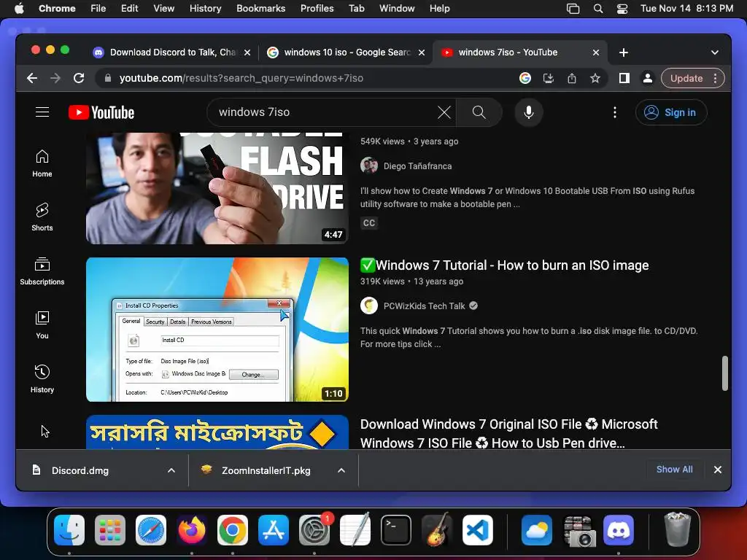The image size is (747, 560).
Task: Open the PCWizKids Tech Talk channel
Action: 424,306
